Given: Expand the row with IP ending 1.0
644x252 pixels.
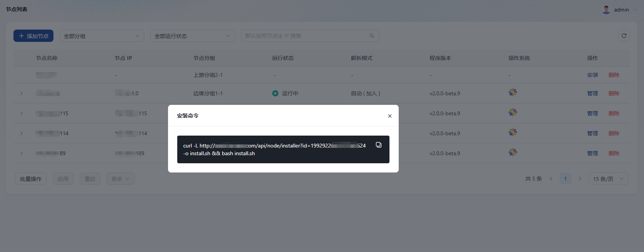Looking at the screenshot, I should click(22, 93).
